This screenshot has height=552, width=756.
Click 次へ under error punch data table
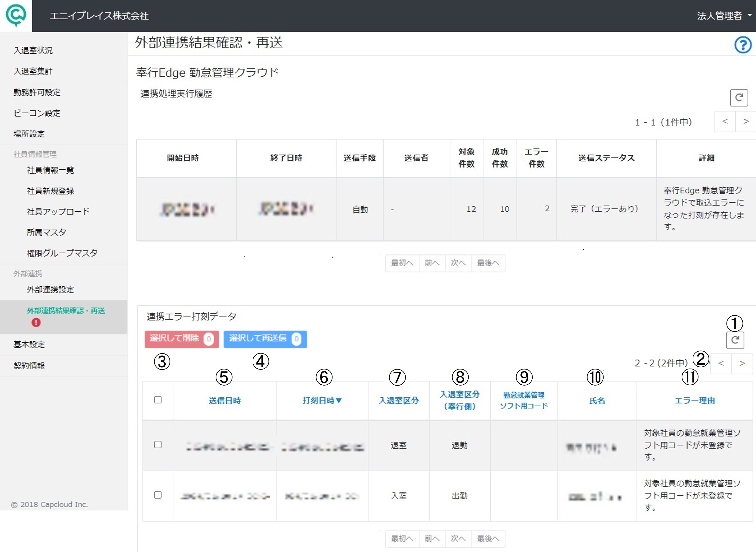point(458,539)
